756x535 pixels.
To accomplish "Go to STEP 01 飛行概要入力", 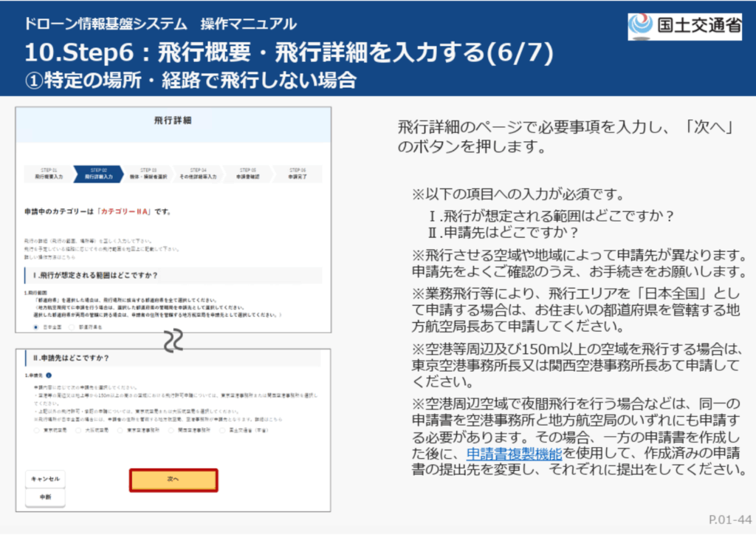I will pos(49,174).
